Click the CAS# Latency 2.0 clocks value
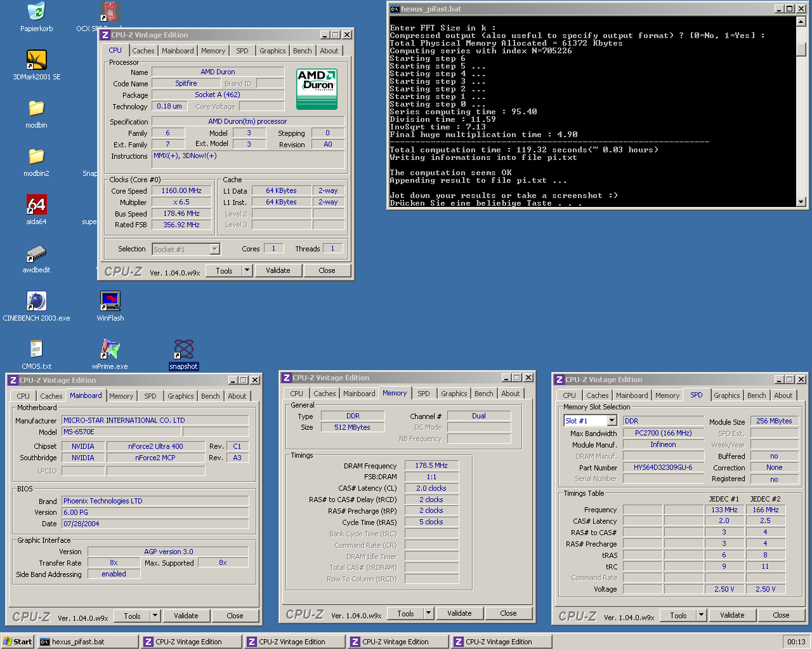This screenshot has height=650, width=812. point(431,488)
